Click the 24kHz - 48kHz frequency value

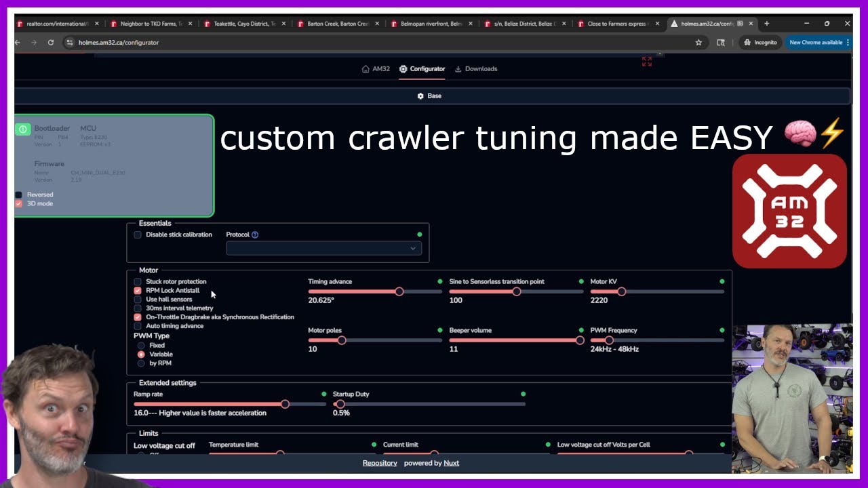click(x=614, y=349)
